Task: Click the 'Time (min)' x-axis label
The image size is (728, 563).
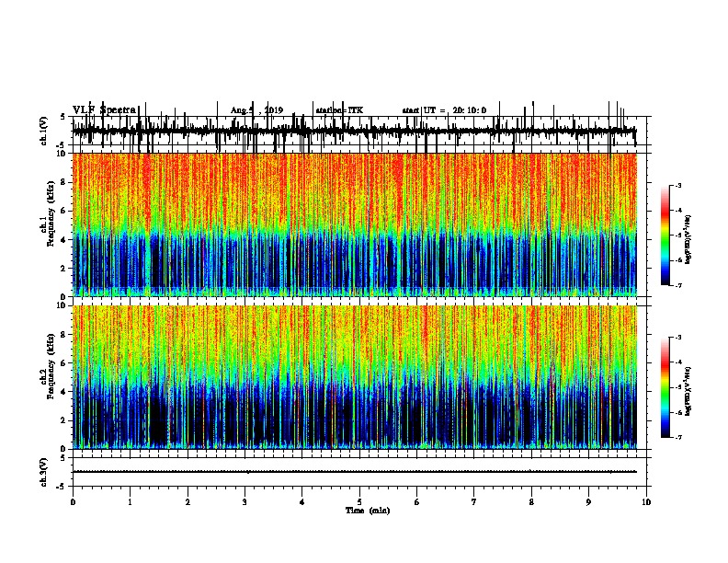Action: coord(368,511)
